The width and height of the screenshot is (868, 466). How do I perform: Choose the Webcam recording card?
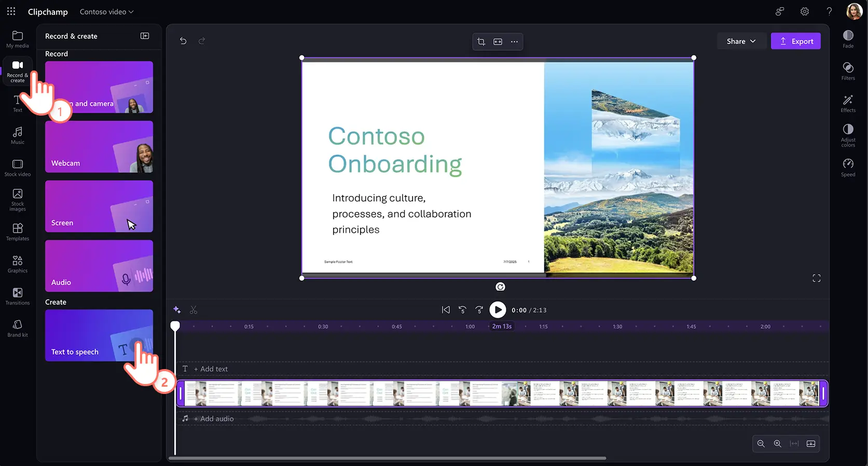point(99,147)
